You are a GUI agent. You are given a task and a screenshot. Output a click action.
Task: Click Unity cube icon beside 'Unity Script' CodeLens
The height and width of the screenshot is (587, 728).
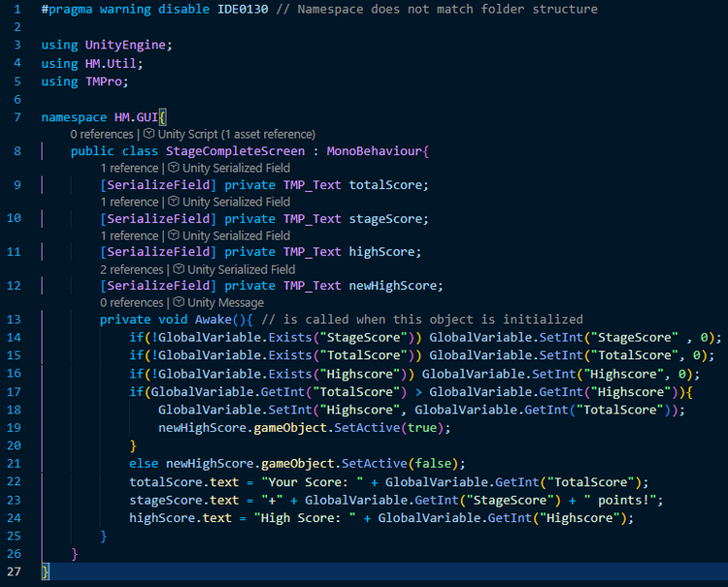149,134
